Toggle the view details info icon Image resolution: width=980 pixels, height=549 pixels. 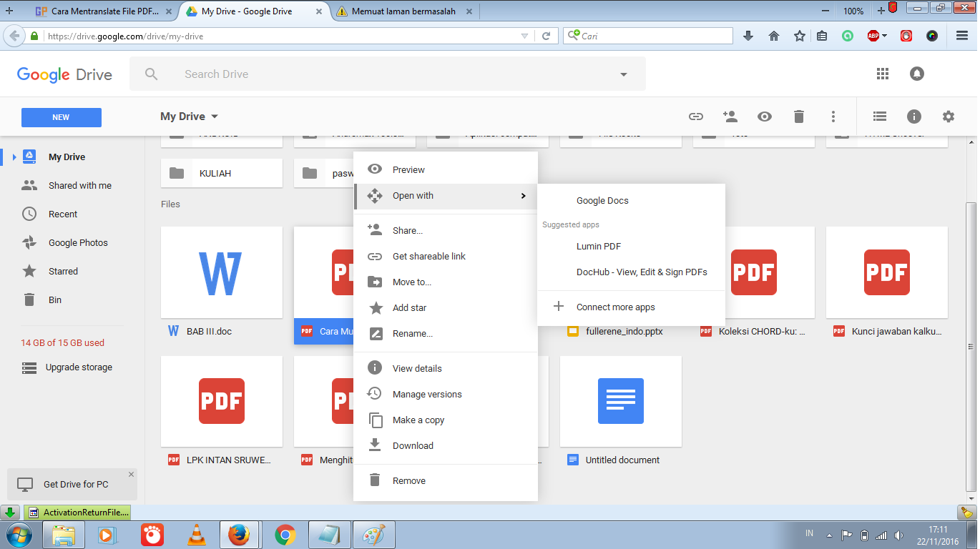click(x=914, y=117)
